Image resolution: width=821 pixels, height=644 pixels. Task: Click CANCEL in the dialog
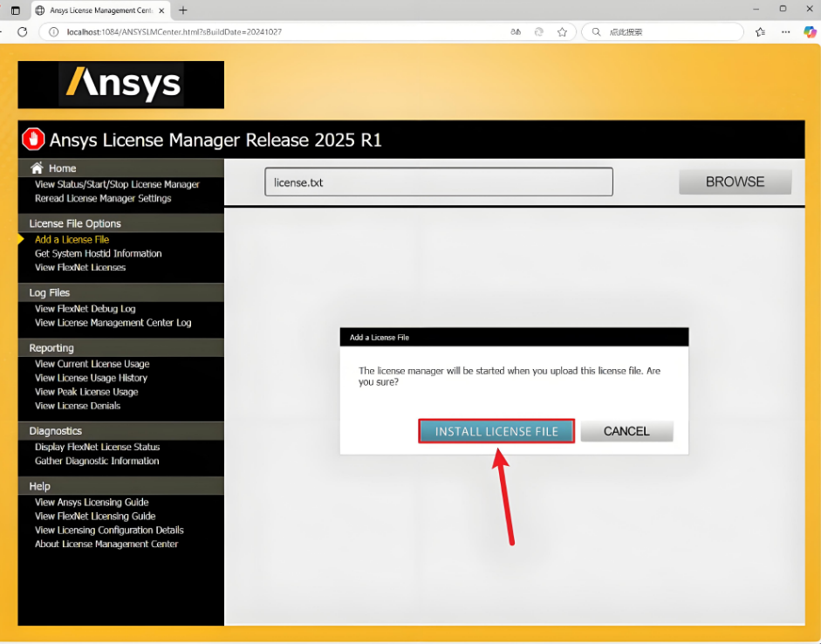click(x=626, y=431)
